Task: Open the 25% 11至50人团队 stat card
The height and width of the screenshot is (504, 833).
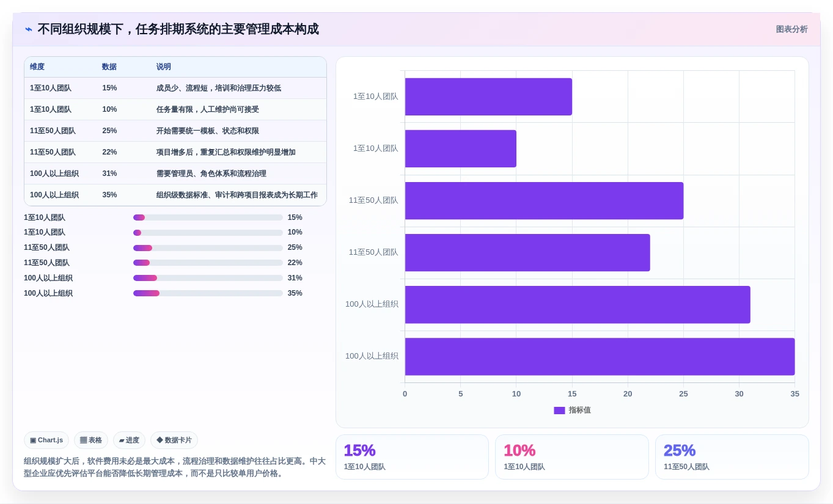Action: tap(732, 457)
